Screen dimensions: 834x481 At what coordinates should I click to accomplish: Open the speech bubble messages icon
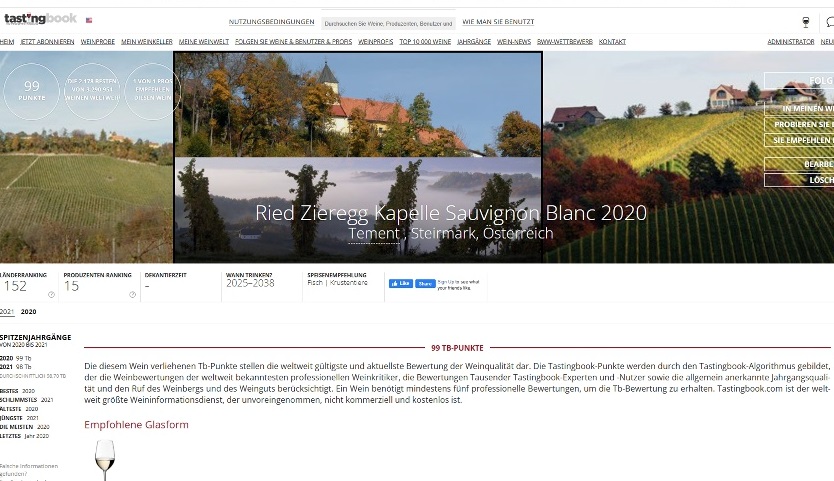[830, 22]
